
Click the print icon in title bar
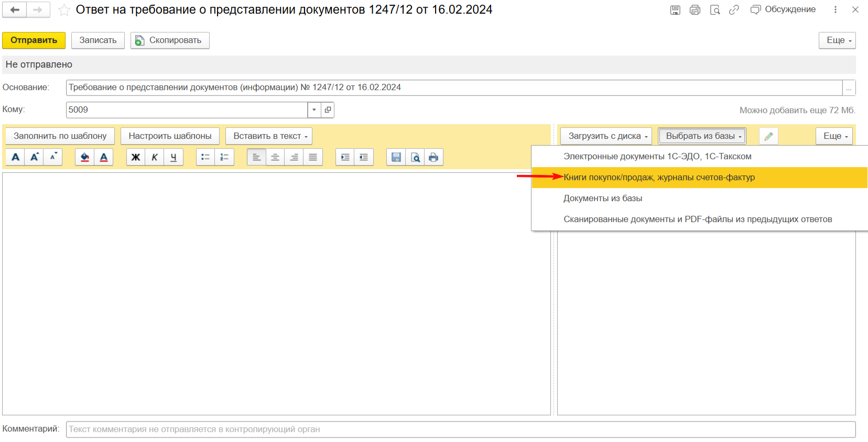click(x=695, y=10)
